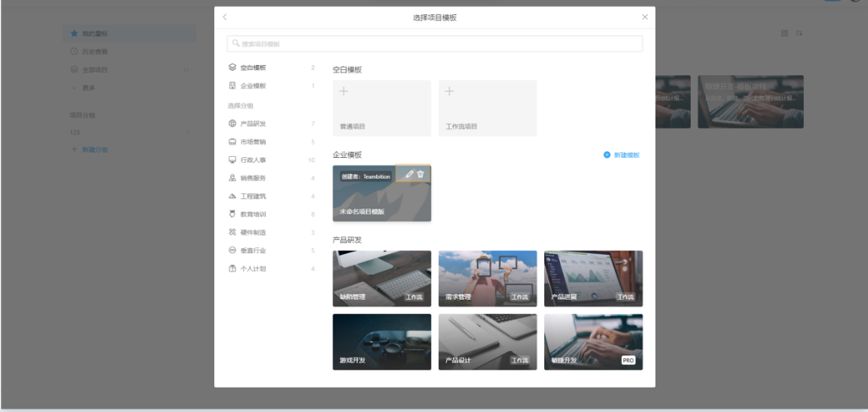Viewport: 868px width, 412px height.
Task: Open 硬件制造 template group
Action: [272, 232]
